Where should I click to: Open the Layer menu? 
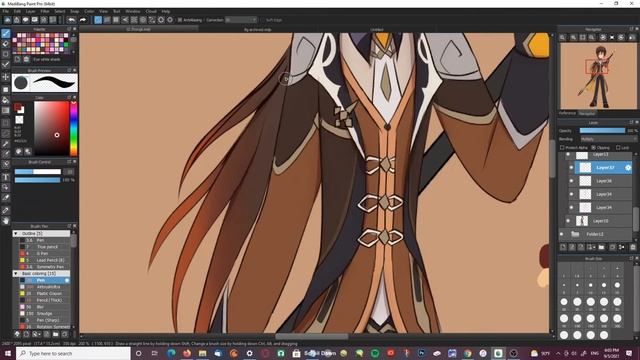click(31, 11)
